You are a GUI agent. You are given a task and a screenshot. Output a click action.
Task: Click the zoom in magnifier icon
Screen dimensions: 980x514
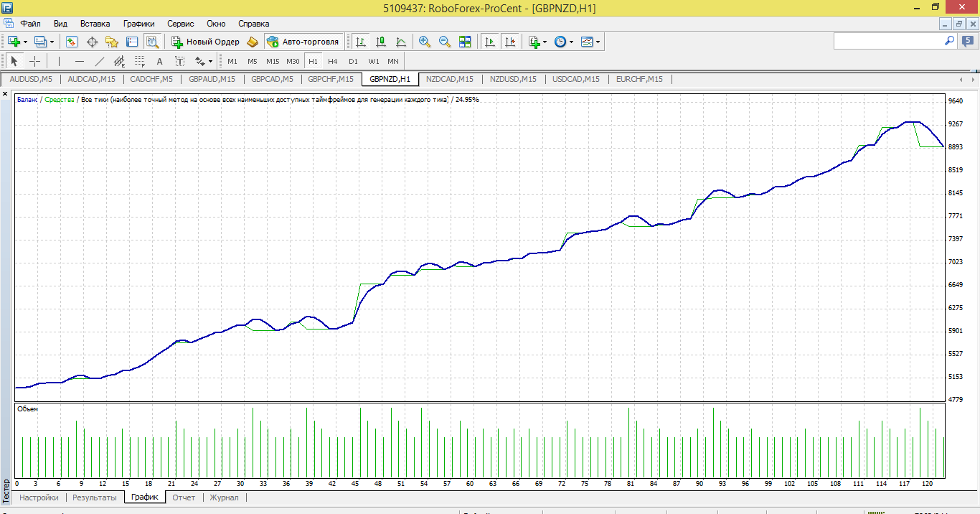point(425,42)
